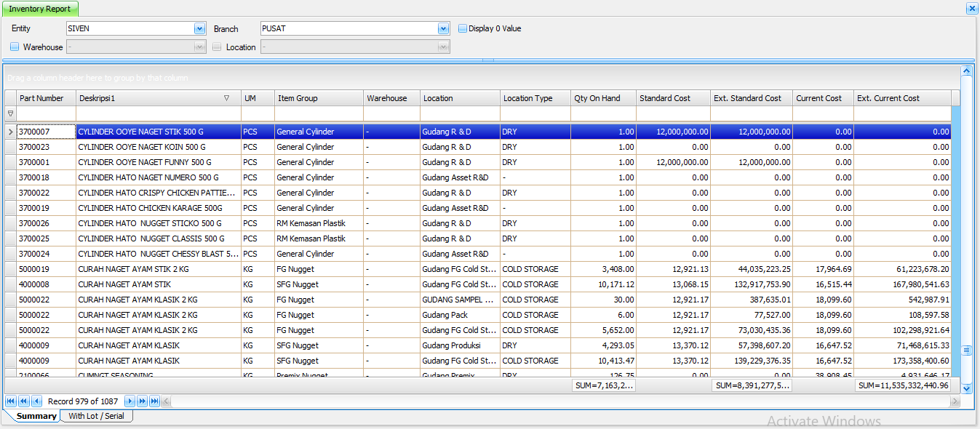Click horizontal scrollbar left arrow
The image size is (980, 429).
(x=166, y=401)
